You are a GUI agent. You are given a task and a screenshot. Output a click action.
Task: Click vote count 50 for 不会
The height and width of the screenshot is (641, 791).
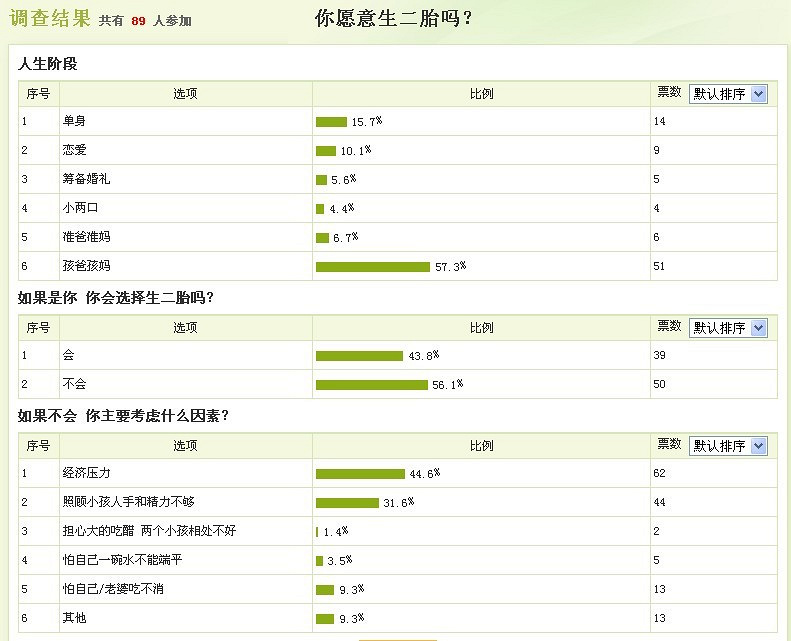pyautogui.click(x=659, y=384)
